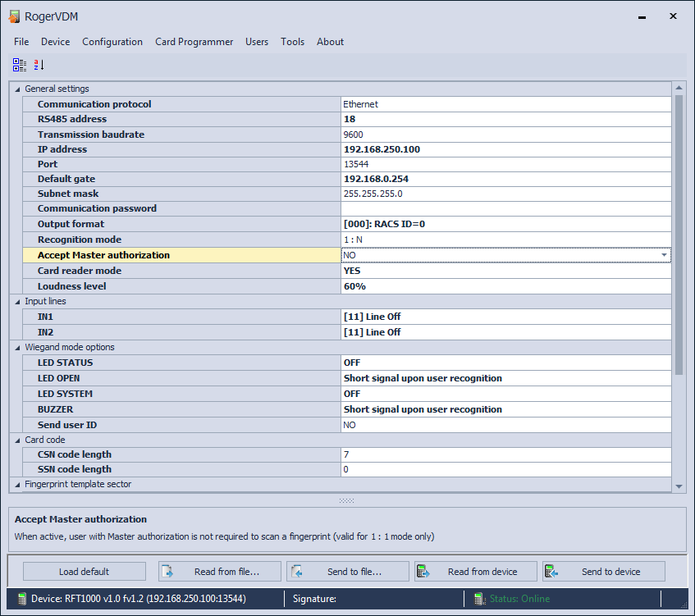The height and width of the screenshot is (616, 695).
Task: Click the device icon in status bar
Action: (21, 599)
